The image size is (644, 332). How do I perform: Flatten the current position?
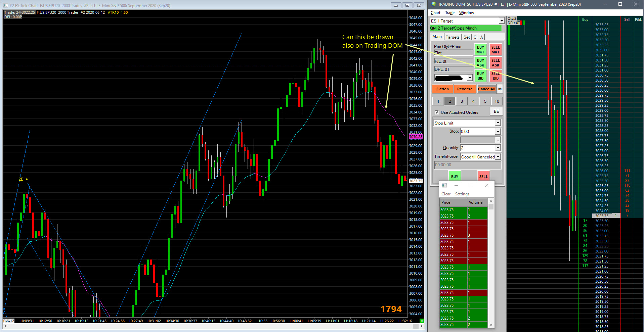tap(442, 89)
